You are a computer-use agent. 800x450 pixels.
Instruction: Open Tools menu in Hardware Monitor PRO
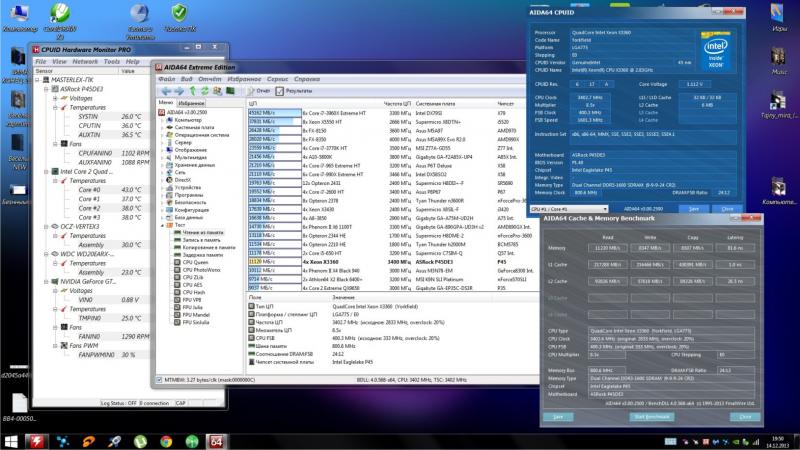(x=112, y=61)
